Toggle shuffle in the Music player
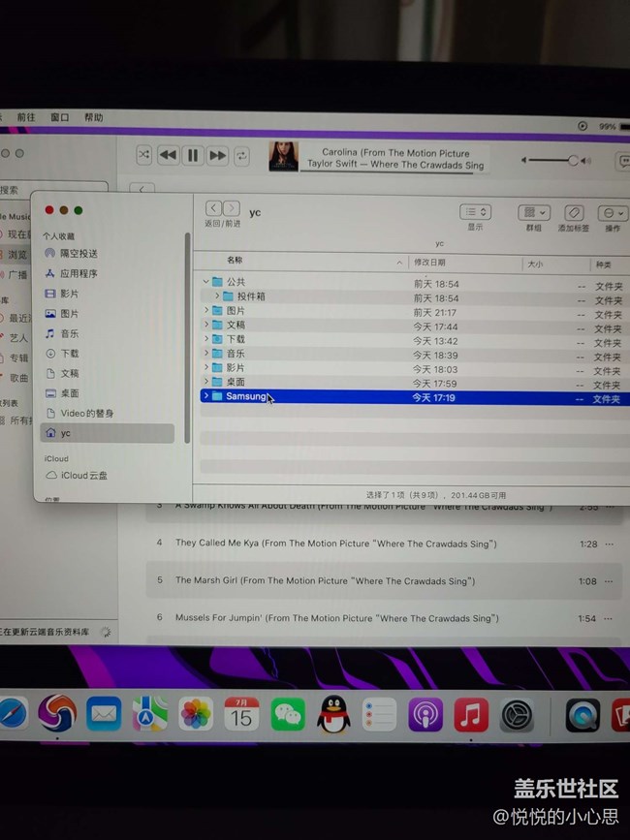The height and width of the screenshot is (840, 630). tap(143, 155)
